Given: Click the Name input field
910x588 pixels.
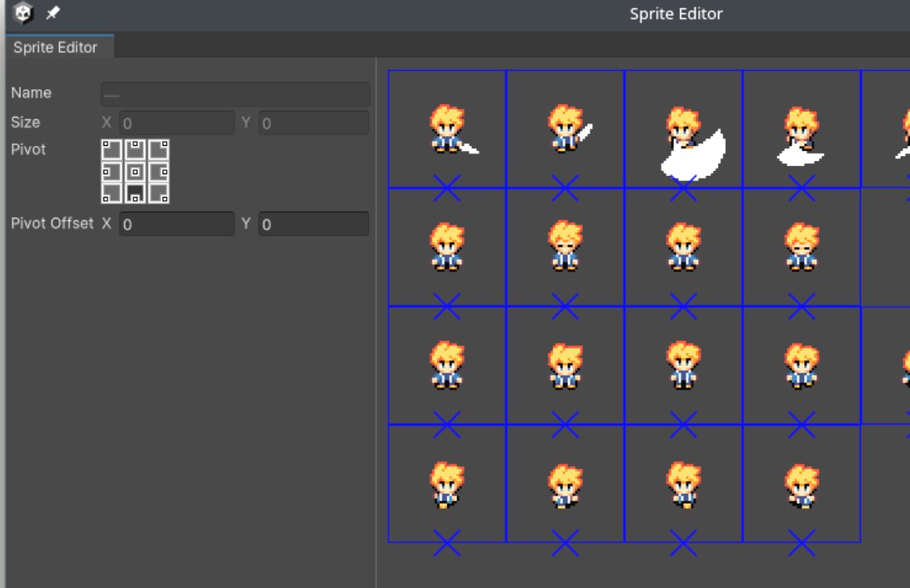Looking at the screenshot, I should pos(235,94).
